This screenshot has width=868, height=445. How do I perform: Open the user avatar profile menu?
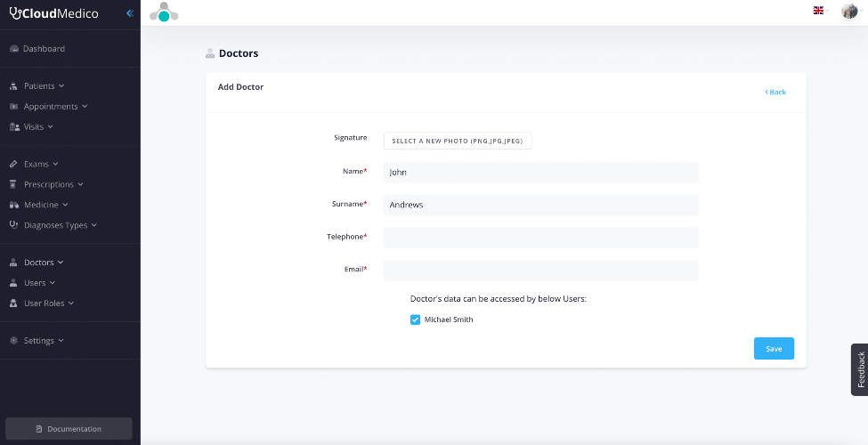pos(851,11)
